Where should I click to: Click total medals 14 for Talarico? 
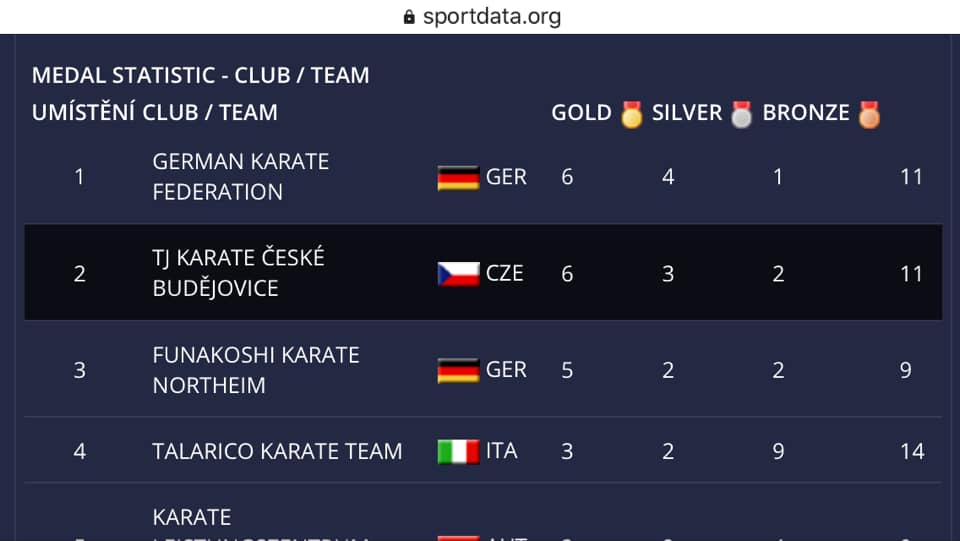point(911,451)
